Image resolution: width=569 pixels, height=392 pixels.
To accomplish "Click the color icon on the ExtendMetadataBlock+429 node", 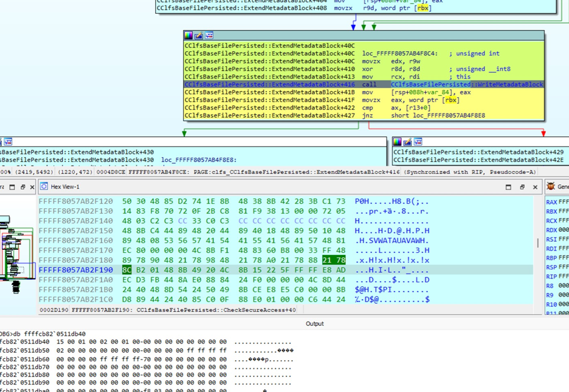I will [398, 141].
